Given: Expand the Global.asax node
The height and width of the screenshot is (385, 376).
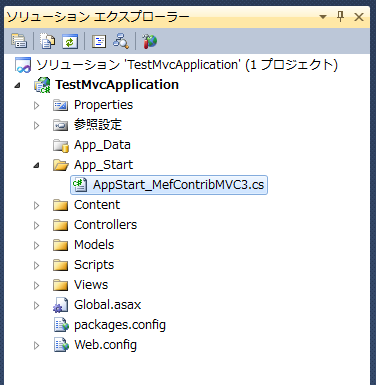Looking at the screenshot, I should (37, 305).
